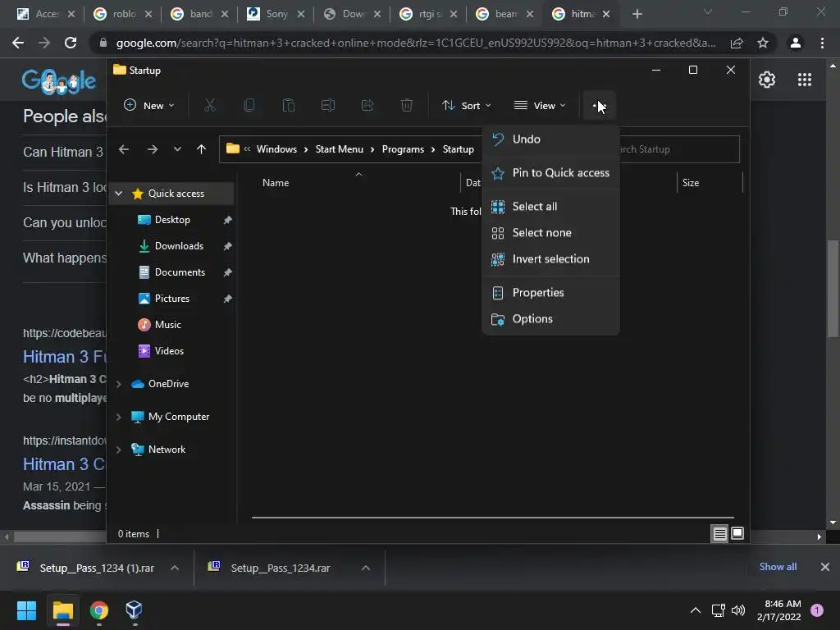
Task: Open folder Options from the menu
Action: pyautogui.click(x=550, y=319)
